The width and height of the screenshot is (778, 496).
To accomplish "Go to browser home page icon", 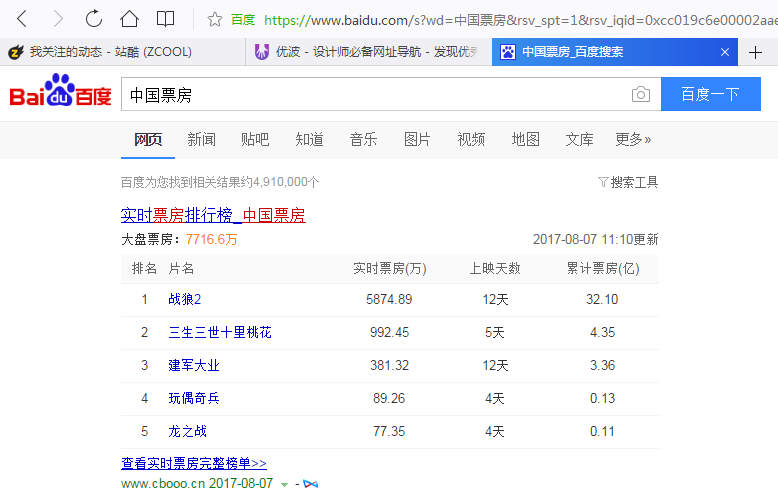I will [129, 19].
